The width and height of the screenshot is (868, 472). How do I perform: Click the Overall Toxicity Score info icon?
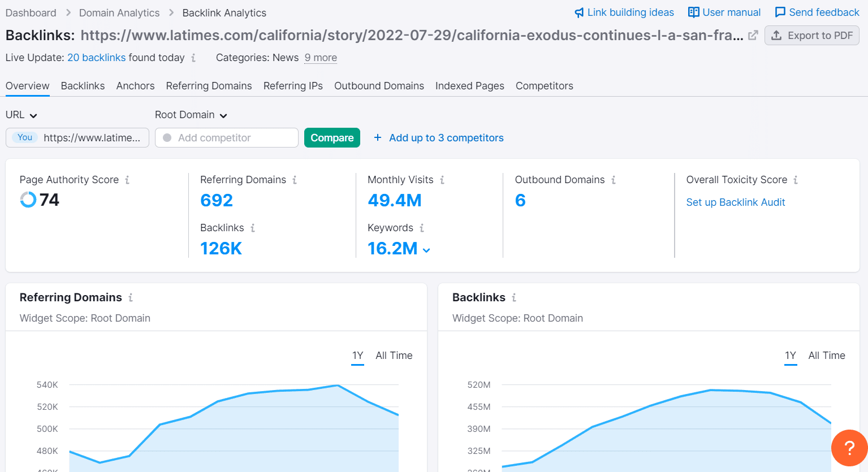point(796,180)
